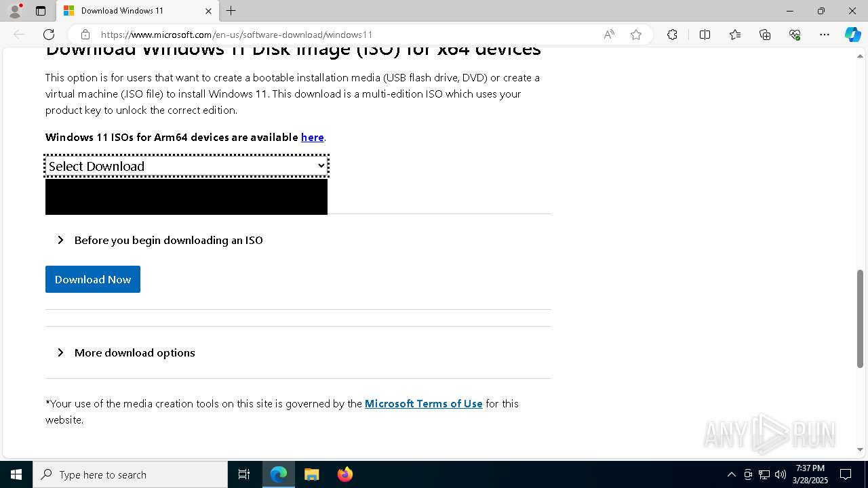Open a new tab with plus button
Viewport: 868px width, 488px height.
coord(231,11)
